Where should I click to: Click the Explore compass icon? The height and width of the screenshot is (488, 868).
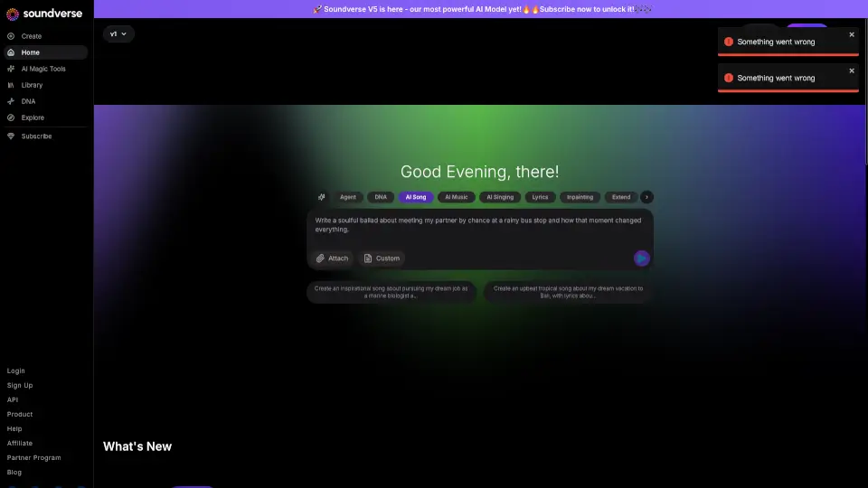[11, 117]
